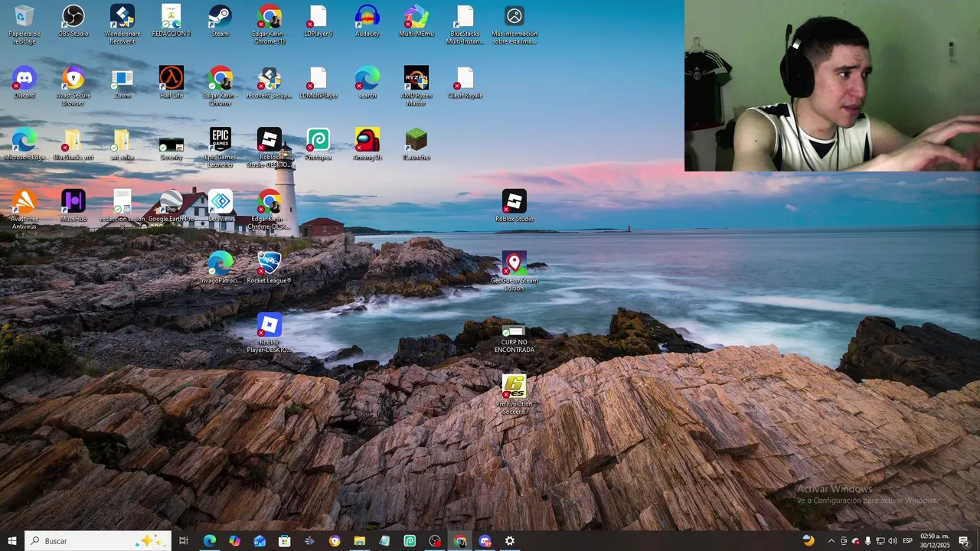This screenshot has height=551, width=980.
Task: Launch the LetsView desktop shortcut
Action: [220, 206]
